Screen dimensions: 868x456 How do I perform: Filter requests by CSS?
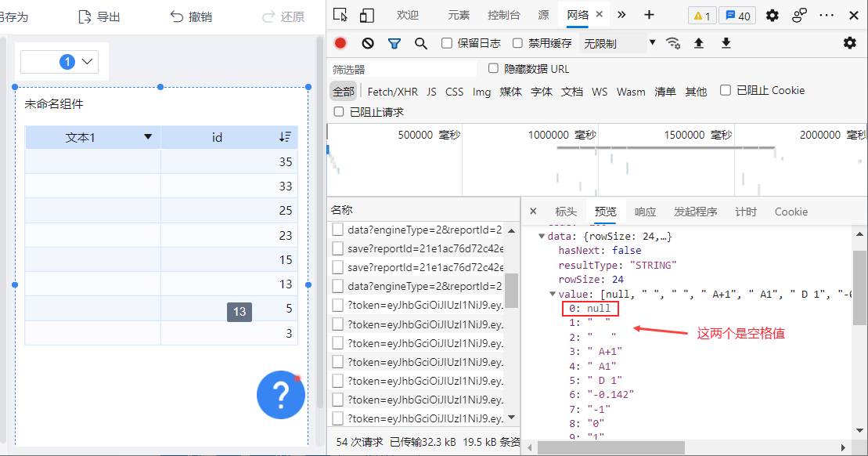pyautogui.click(x=455, y=92)
